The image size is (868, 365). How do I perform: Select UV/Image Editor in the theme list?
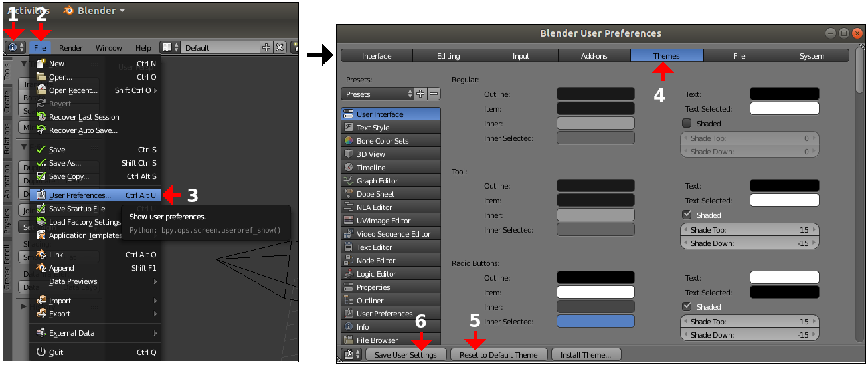pos(391,220)
